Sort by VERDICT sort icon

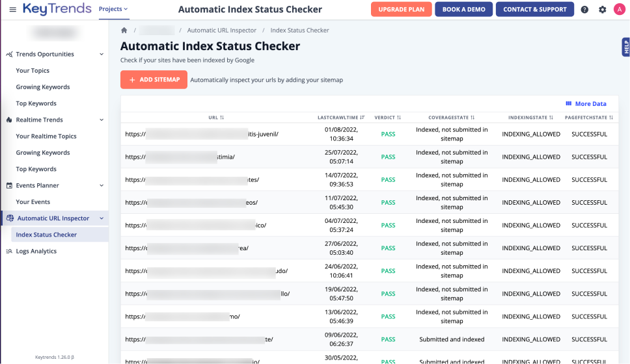(x=399, y=118)
